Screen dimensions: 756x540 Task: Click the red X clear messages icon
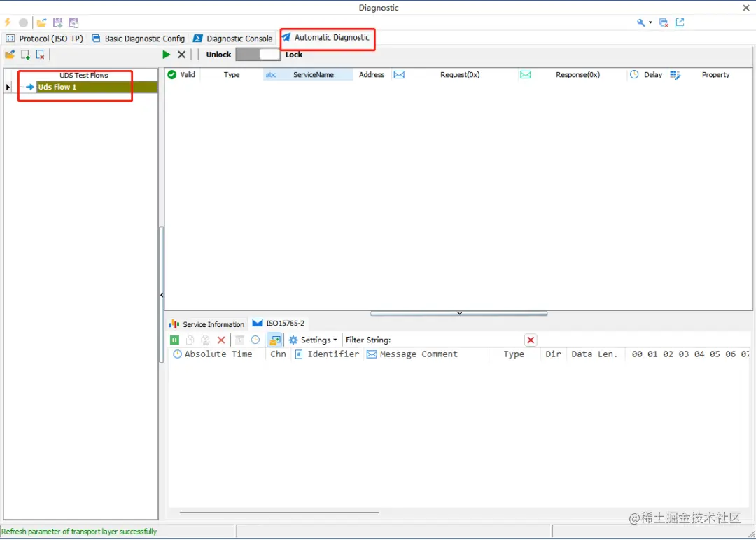(x=221, y=340)
